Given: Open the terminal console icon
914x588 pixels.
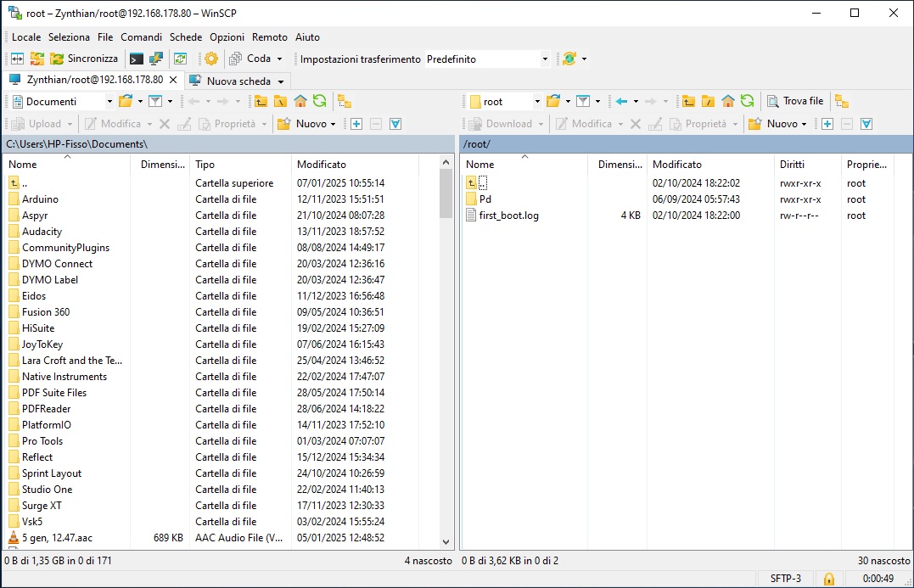Looking at the screenshot, I should tap(136, 59).
